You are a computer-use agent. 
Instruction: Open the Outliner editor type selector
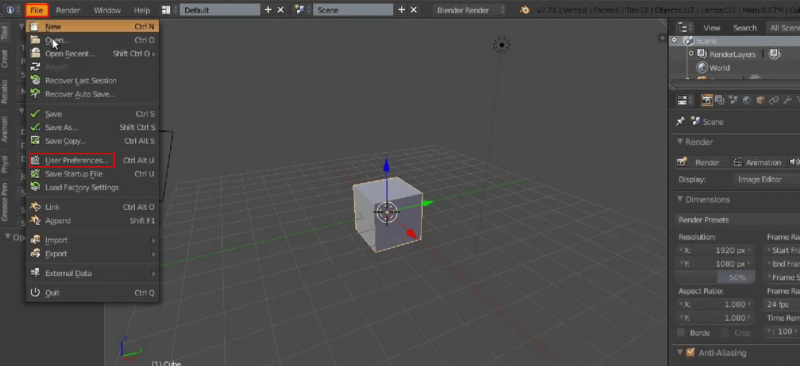(685, 28)
